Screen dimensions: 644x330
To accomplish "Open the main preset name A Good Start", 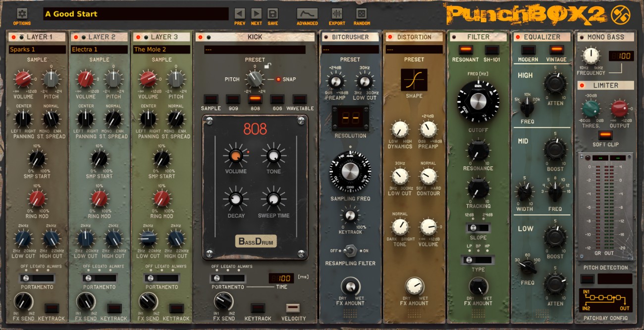I will (136, 14).
